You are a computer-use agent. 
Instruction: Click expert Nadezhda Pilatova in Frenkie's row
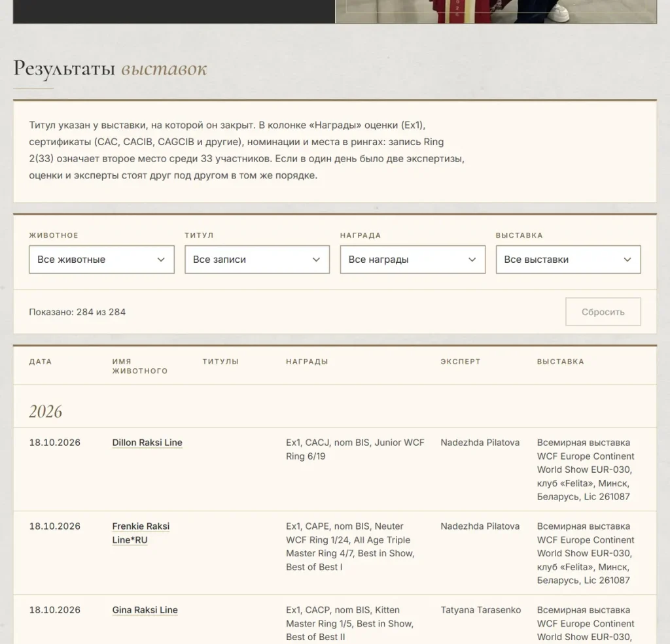pos(480,526)
